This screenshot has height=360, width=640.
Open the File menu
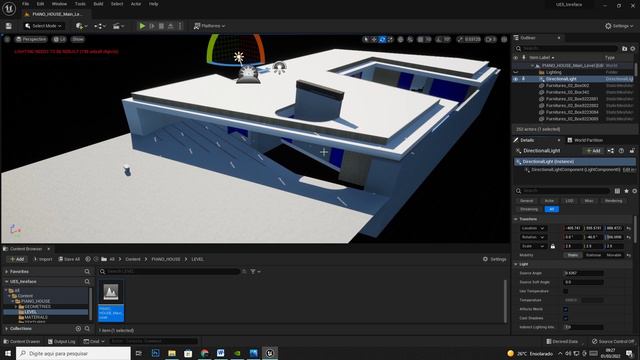pos(25,4)
